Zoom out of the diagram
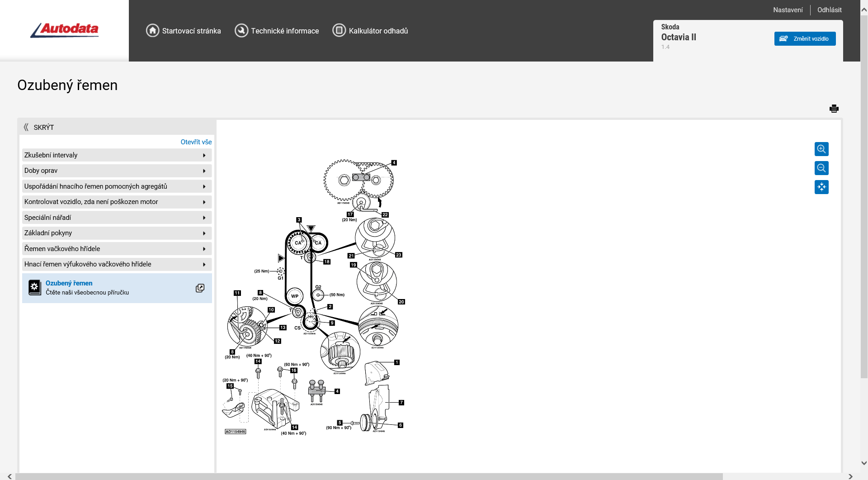Screen dimensions: 868x480 821,168
